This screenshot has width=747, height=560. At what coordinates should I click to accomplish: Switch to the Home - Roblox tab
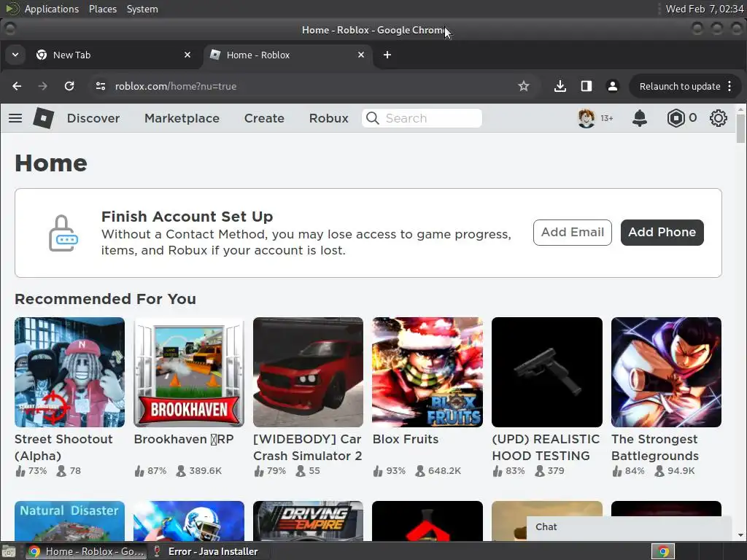click(287, 55)
